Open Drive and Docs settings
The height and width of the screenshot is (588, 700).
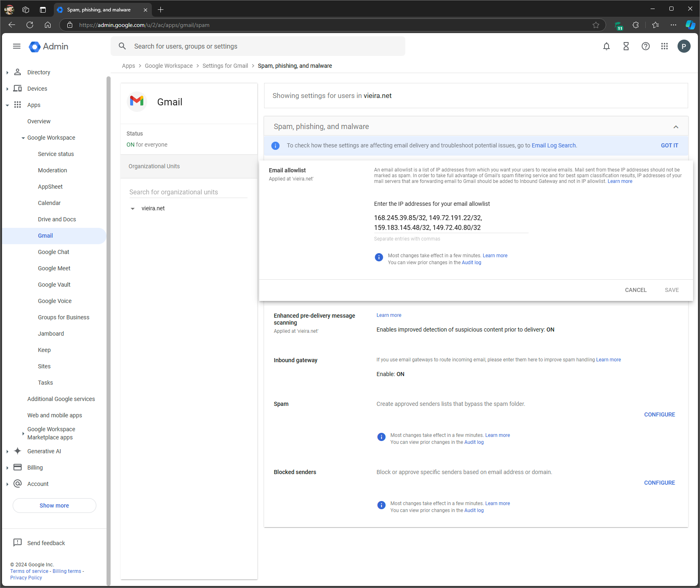pos(57,219)
